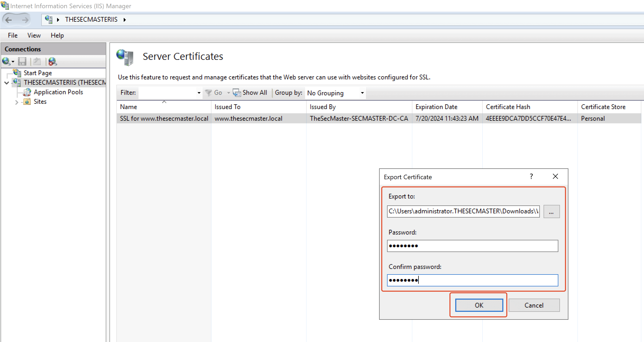Open the Go button dropdown arrow

228,93
